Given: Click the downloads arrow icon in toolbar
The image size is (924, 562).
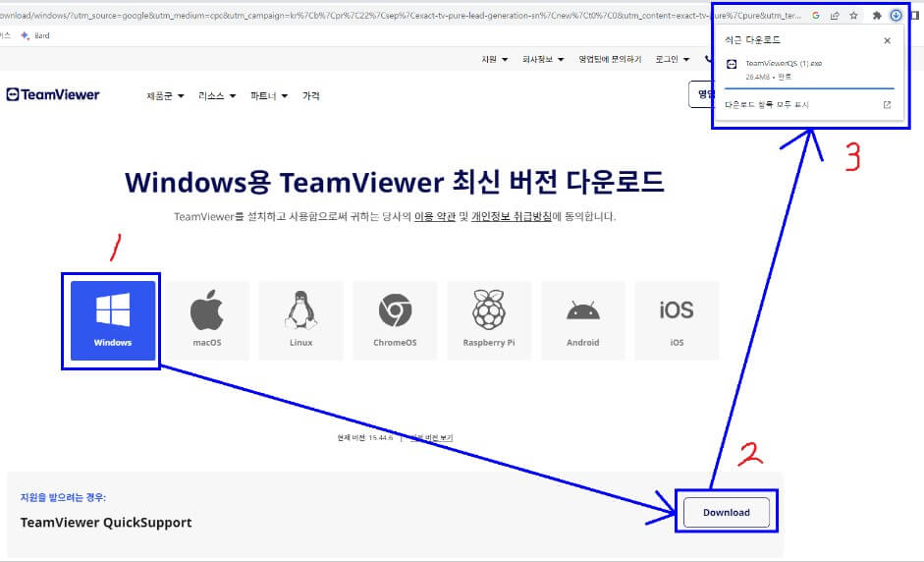Looking at the screenshot, I should [x=896, y=16].
